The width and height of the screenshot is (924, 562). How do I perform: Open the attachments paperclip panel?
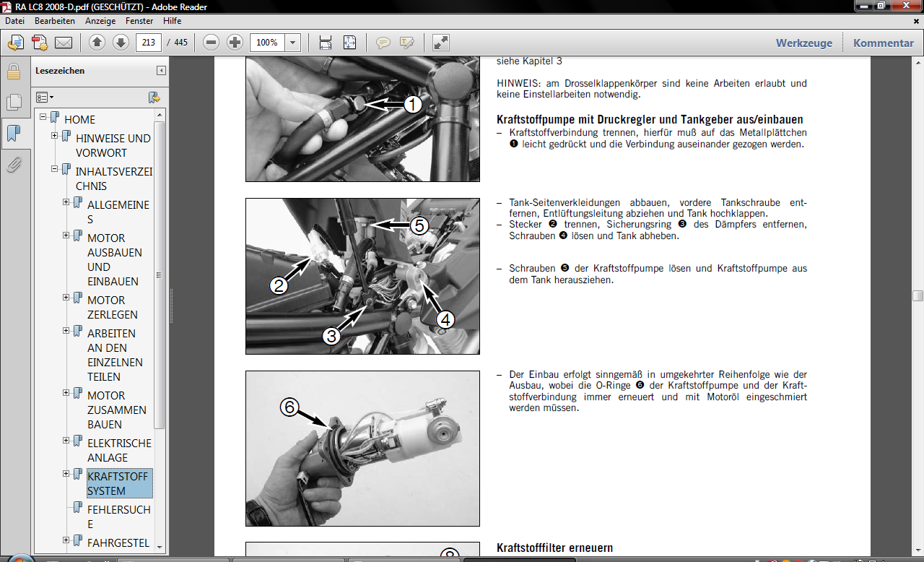(13, 165)
